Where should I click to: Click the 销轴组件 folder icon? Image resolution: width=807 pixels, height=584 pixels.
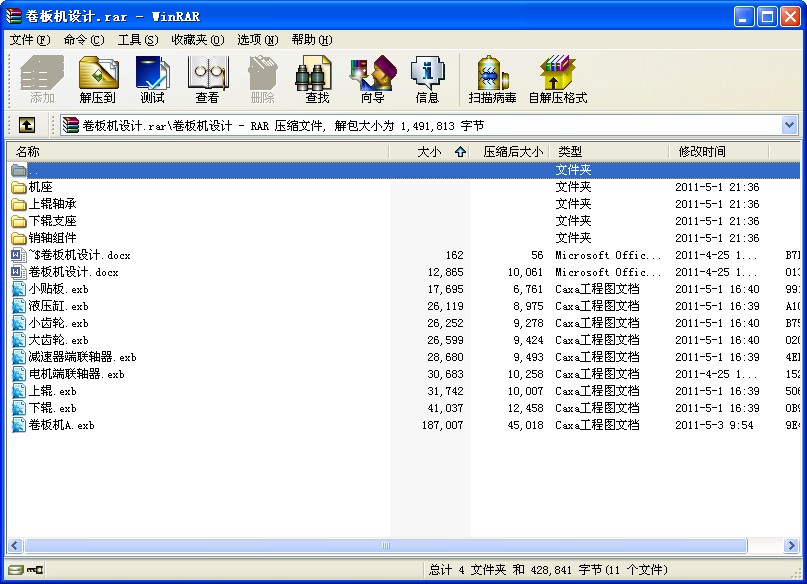coord(19,238)
